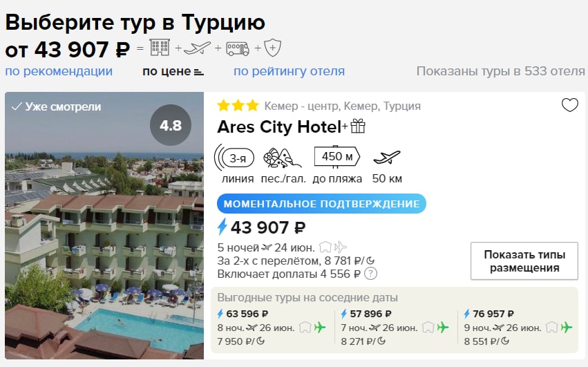Viewport: 588px width, 367px height.
Task: Add Ares City Hotel to favorites heart
Action: [569, 105]
